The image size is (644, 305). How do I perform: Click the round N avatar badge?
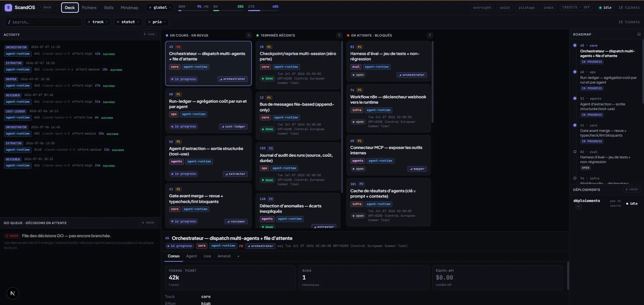[12, 294]
